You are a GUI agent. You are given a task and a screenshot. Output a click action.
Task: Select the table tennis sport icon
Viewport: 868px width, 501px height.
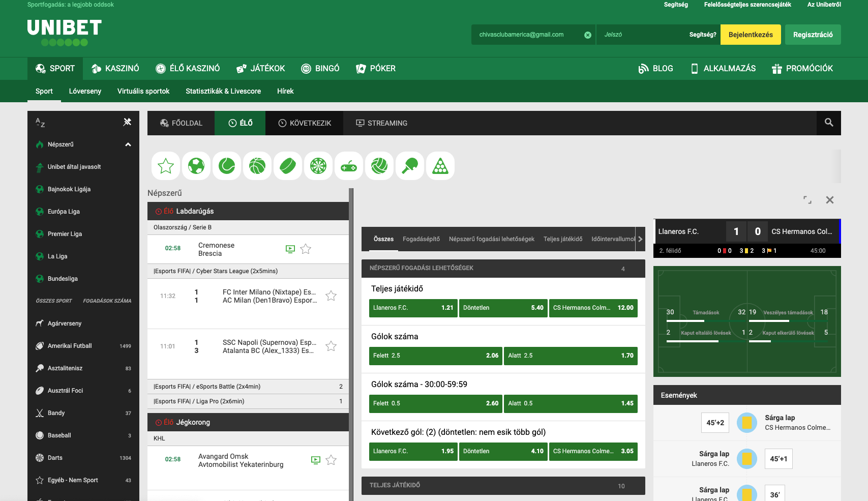[x=410, y=166]
